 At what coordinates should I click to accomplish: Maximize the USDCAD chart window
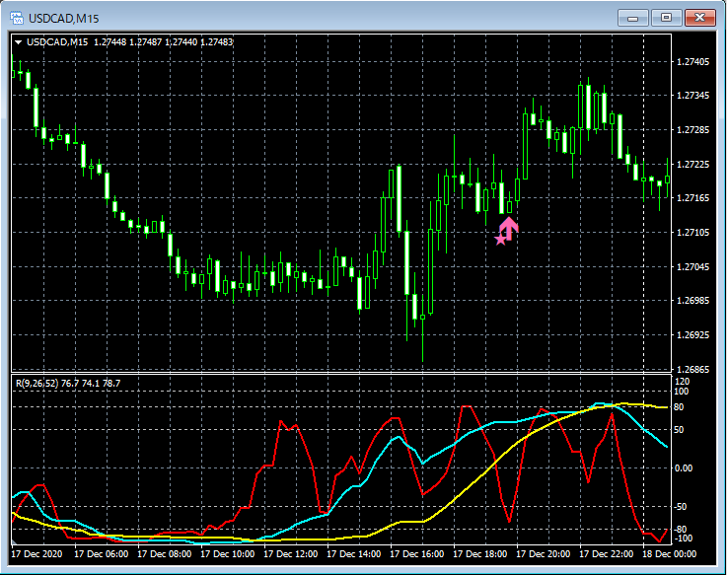(x=668, y=17)
